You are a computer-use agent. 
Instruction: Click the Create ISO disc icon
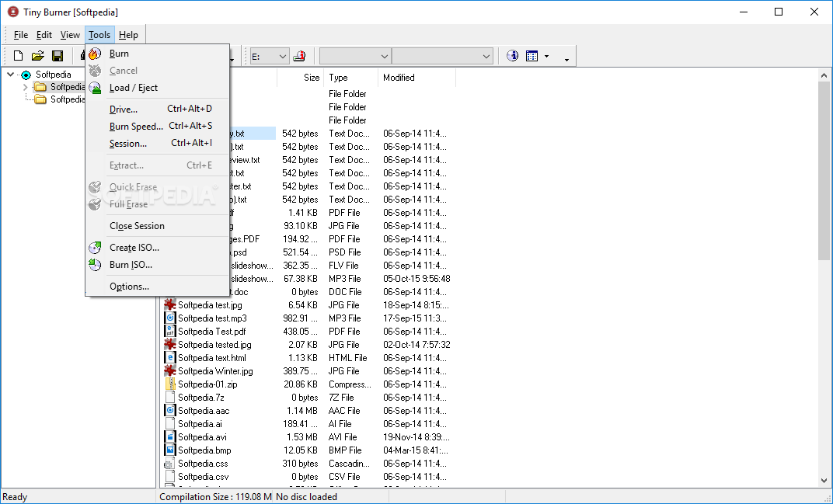95,248
